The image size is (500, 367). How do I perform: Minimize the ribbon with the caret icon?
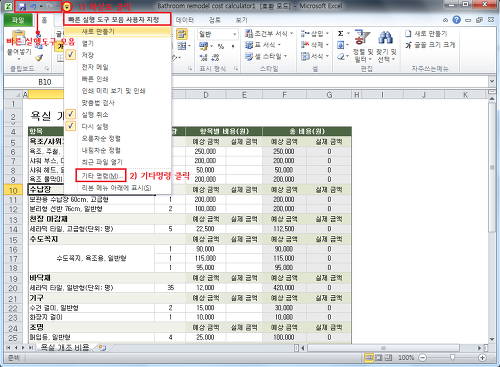(445, 20)
